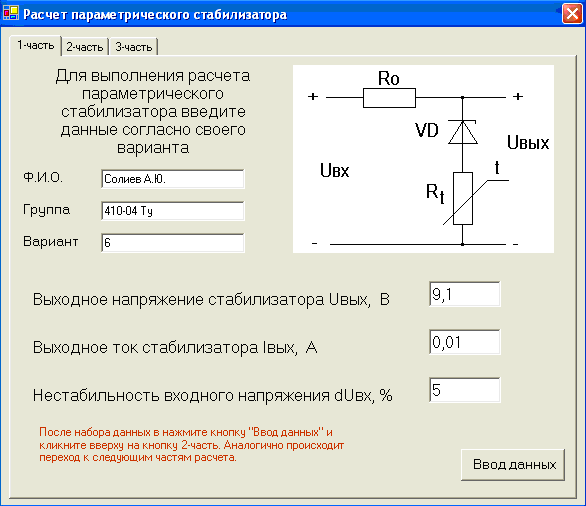The width and height of the screenshot is (586, 506).
Task: Select the 1-часть tab
Action: point(36,46)
